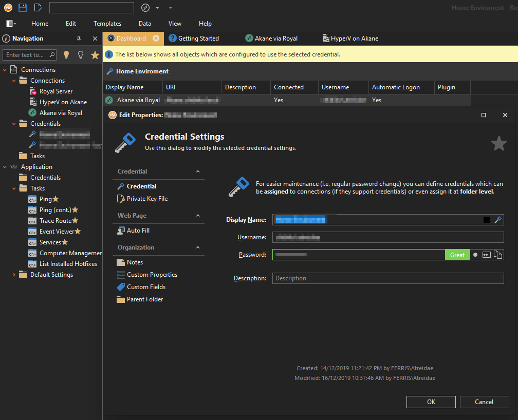518x420 pixels.
Task: Toggle the Navigation panel pin
Action: point(79,39)
